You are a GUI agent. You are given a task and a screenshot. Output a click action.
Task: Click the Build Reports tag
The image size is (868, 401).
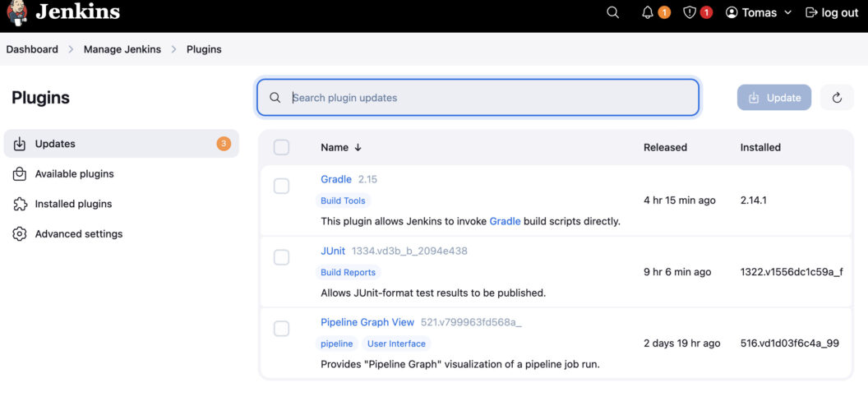[348, 272]
